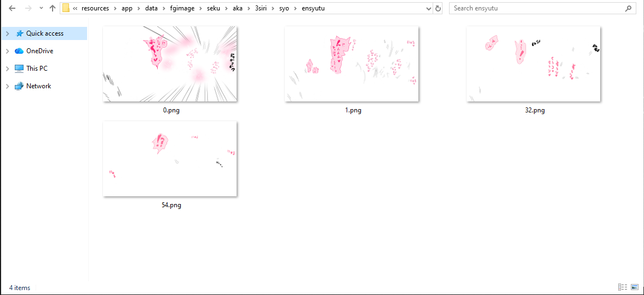
Task: Expand subfolders chevron after syo
Action: click(x=295, y=8)
